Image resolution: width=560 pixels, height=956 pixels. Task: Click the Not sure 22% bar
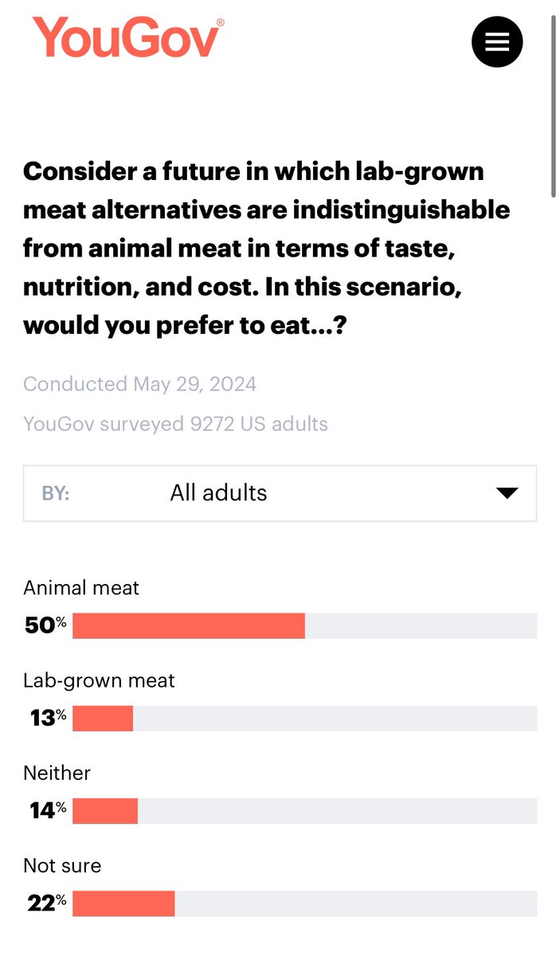304,903
